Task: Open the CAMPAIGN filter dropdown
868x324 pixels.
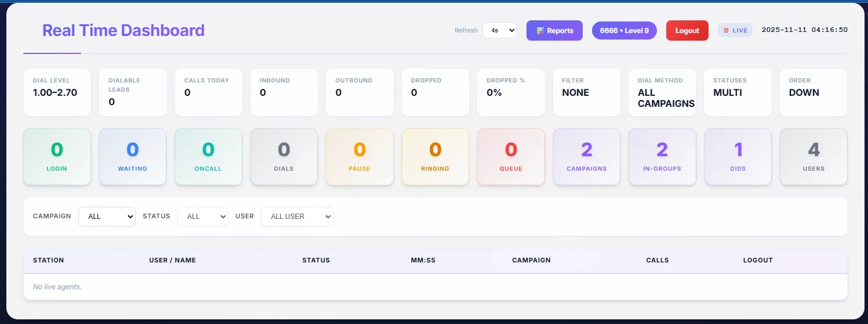Action: 107,216
